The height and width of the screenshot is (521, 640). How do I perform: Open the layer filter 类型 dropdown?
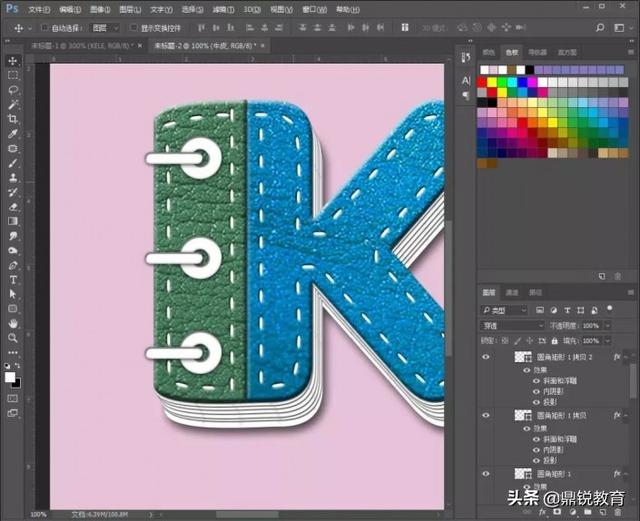point(504,310)
